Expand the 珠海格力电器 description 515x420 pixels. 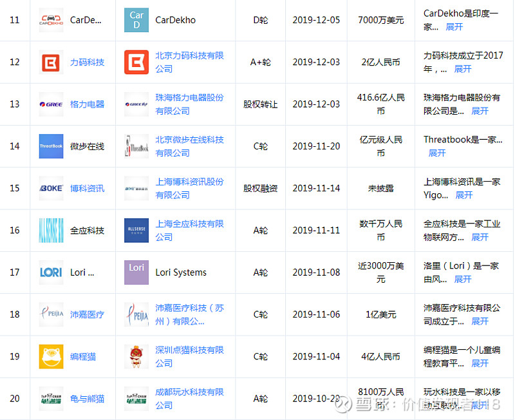(x=480, y=111)
